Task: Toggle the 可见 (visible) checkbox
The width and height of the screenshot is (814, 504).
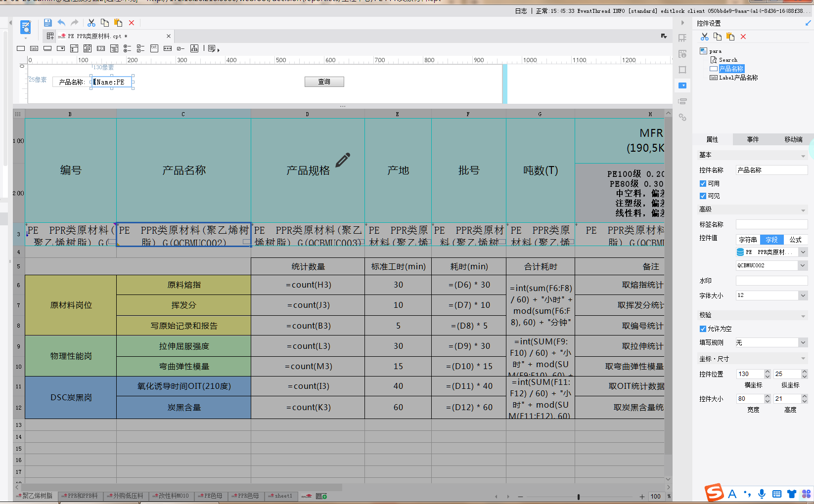Action: tap(703, 196)
